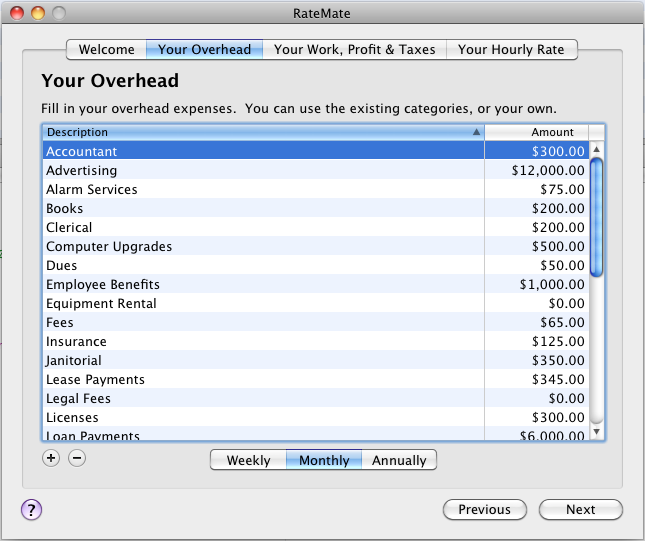Click the Employee Benefits amount cell
Image resolution: width=645 pixels, height=541 pixels.
tap(550, 285)
